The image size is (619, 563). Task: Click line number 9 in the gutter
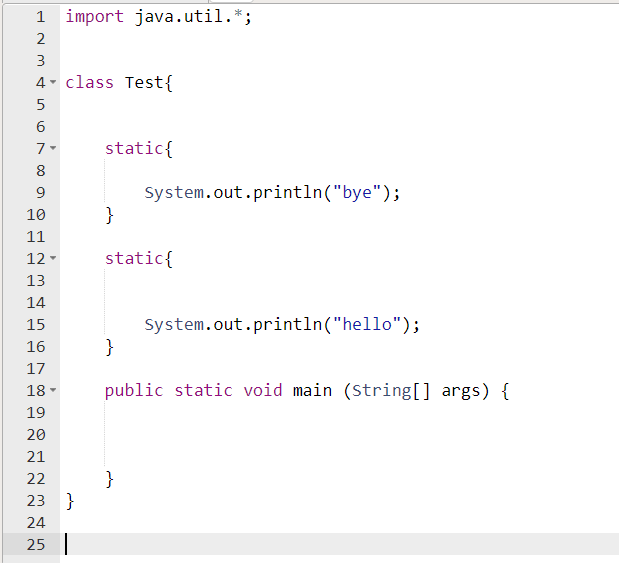coord(41,193)
